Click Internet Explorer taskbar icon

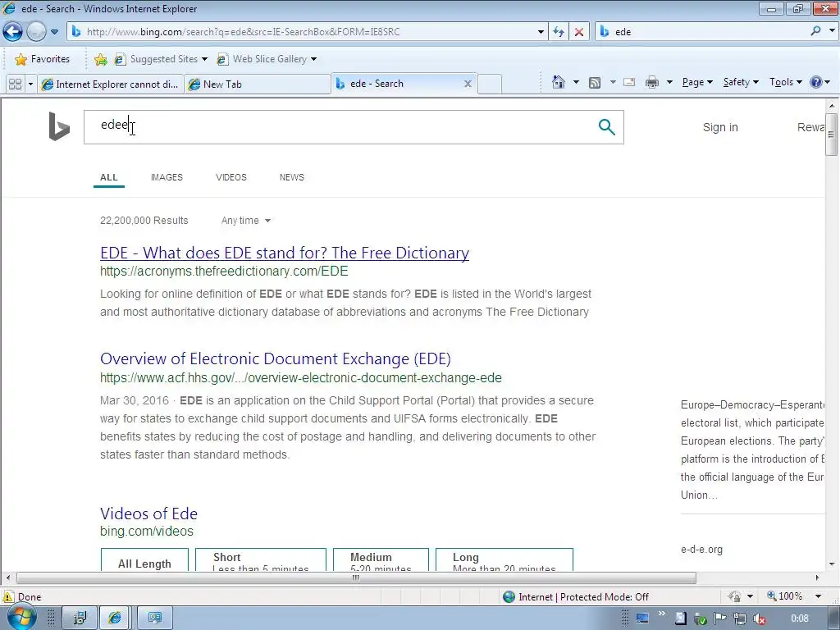(x=115, y=619)
